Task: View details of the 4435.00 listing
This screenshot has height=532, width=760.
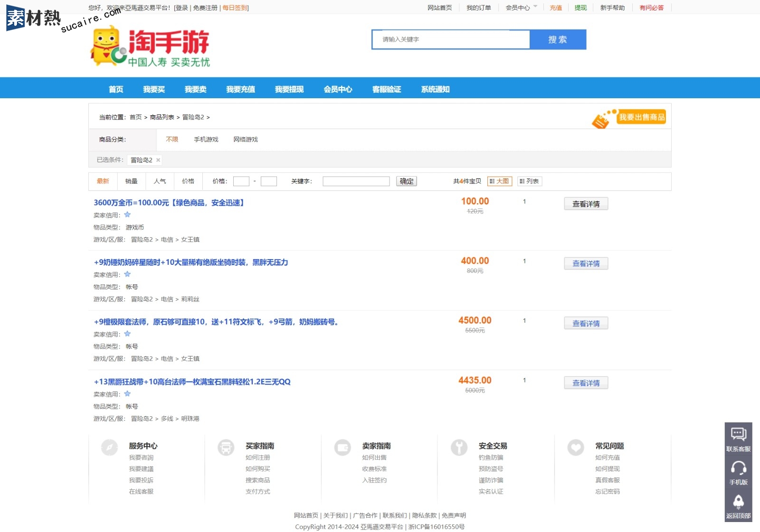Action: 586,383
